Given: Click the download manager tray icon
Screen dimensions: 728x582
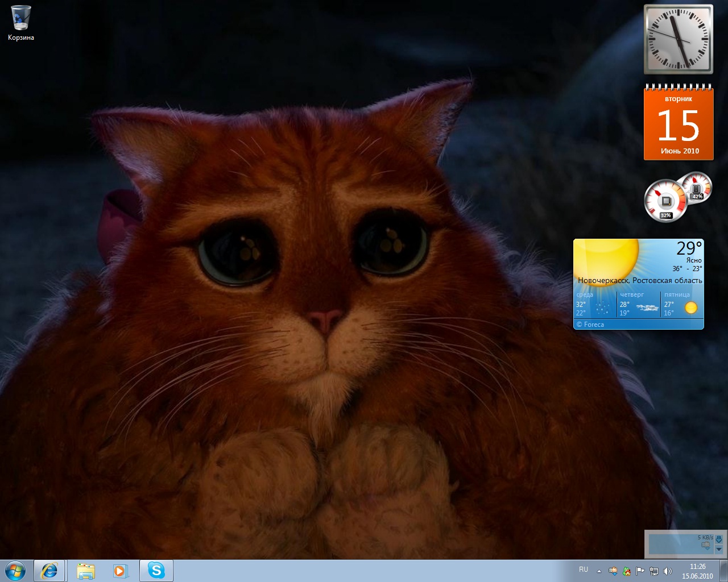Looking at the screenshot, I should point(613,571).
